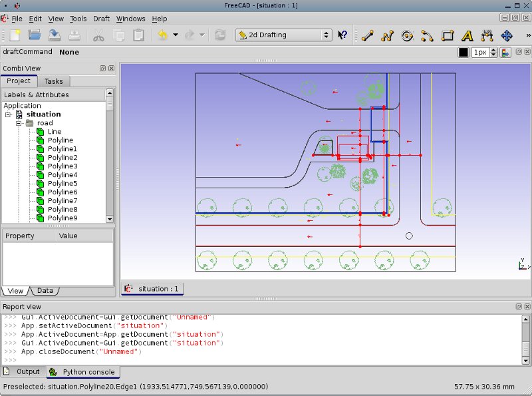Select the Wire (polyline) tool
Screen dimensions: 532x396
[386, 37]
